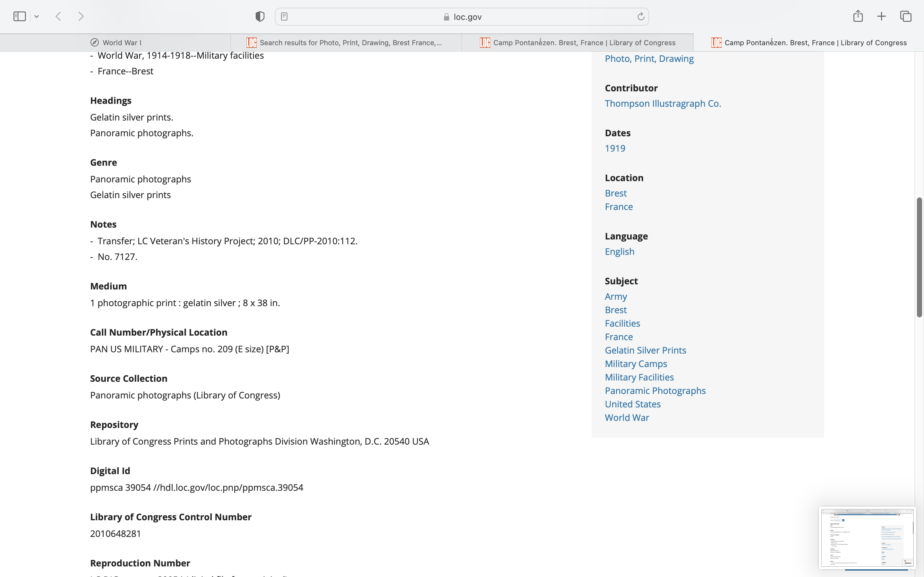Image resolution: width=924 pixels, height=577 pixels.
Task: Click the forward navigation arrow
Action: [x=81, y=16]
